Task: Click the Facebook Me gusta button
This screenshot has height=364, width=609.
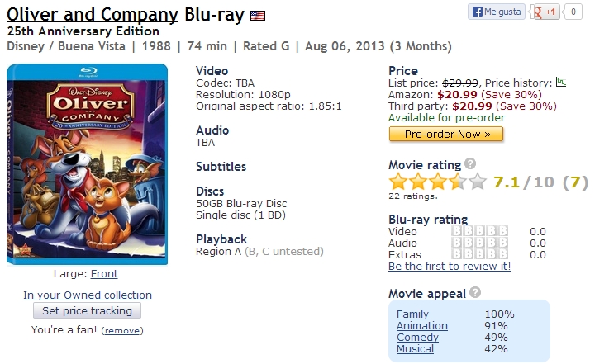Action: pyautogui.click(x=497, y=12)
